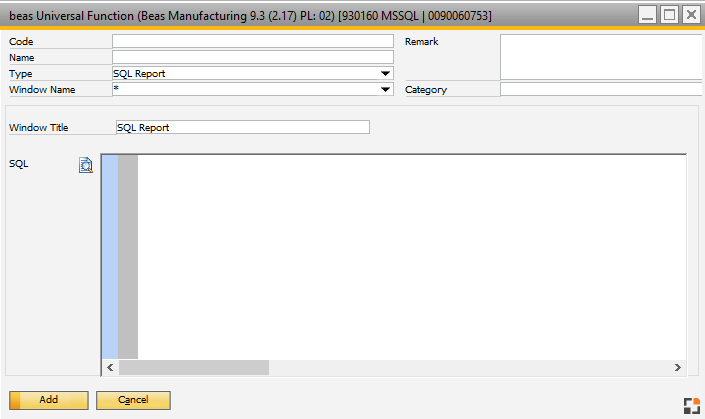
Task: Click the blue margin strip in SQL editor
Action: tap(109, 255)
